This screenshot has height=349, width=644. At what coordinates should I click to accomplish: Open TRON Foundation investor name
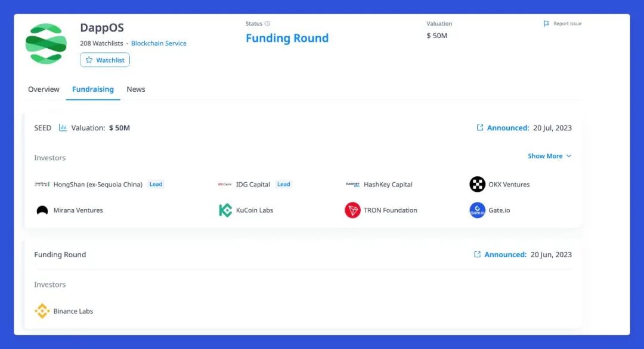pyautogui.click(x=390, y=210)
